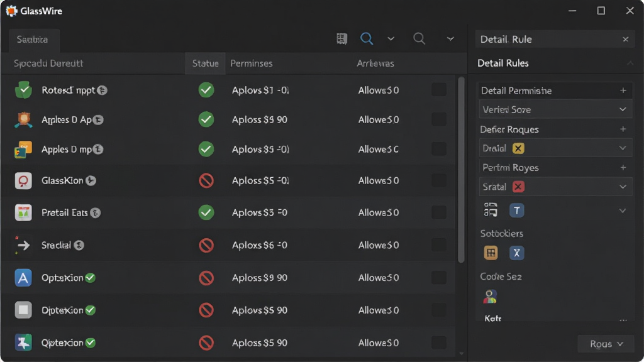The height and width of the screenshot is (362, 644).
Task: Click the info badge next to Apples D mp
Action: click(x=97, y=150)
